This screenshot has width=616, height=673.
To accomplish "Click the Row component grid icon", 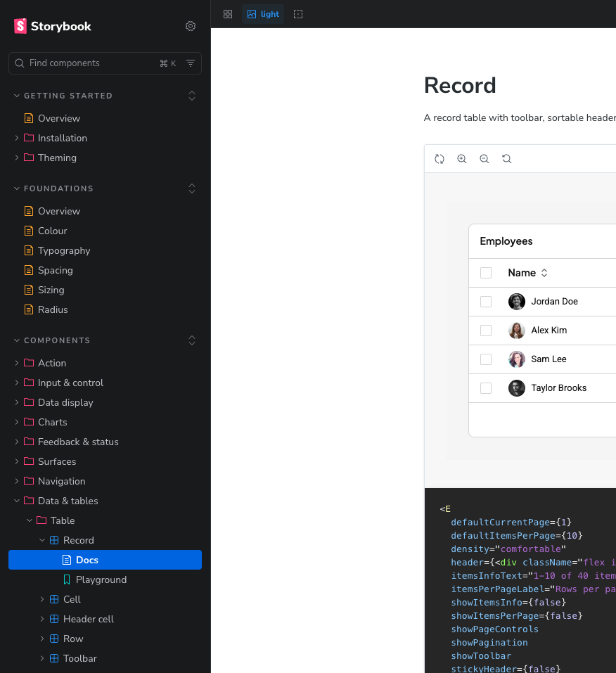I will point(54,639).
